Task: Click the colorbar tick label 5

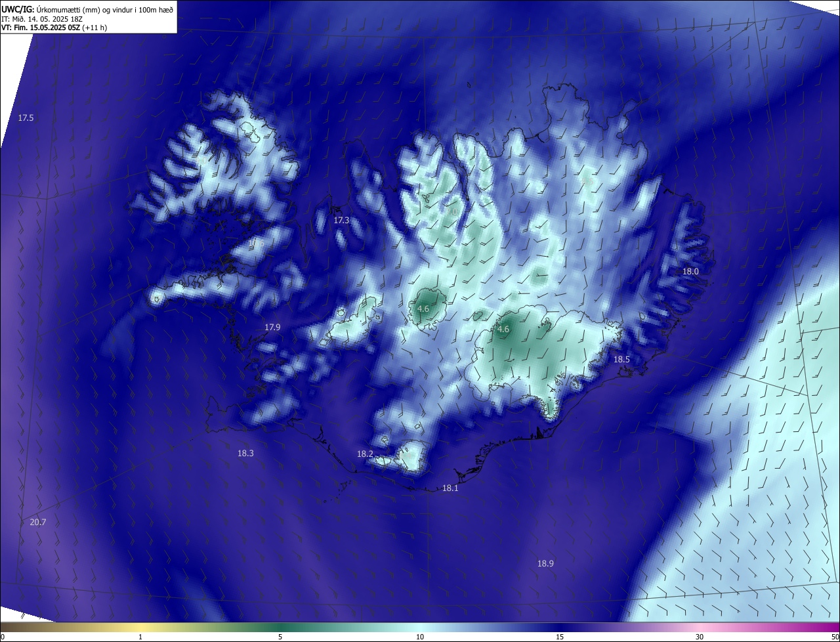Action: (x=280, y=637)
